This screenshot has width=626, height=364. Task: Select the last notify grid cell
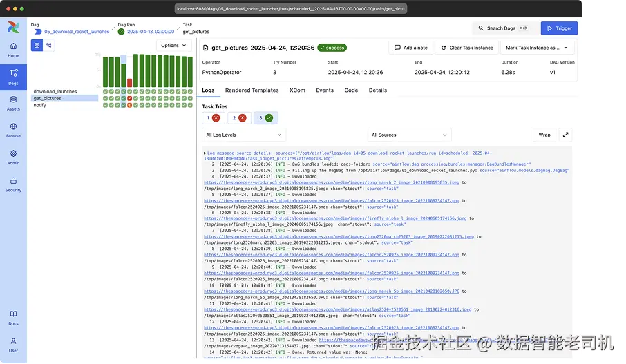click(191, 105)
